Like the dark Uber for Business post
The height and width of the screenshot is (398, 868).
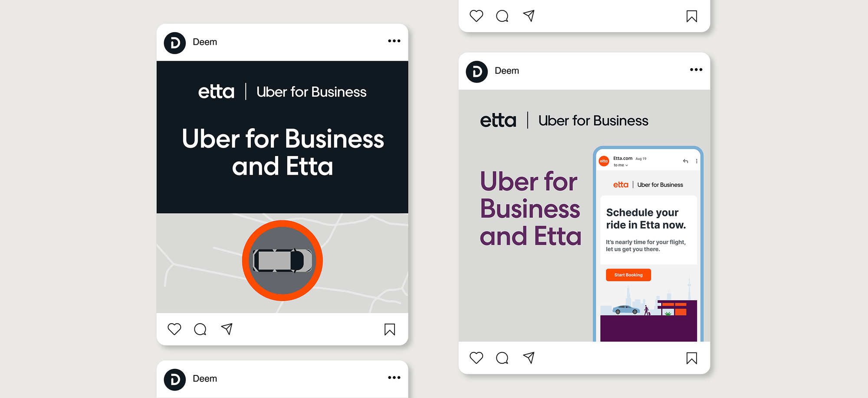pos(174,329)
